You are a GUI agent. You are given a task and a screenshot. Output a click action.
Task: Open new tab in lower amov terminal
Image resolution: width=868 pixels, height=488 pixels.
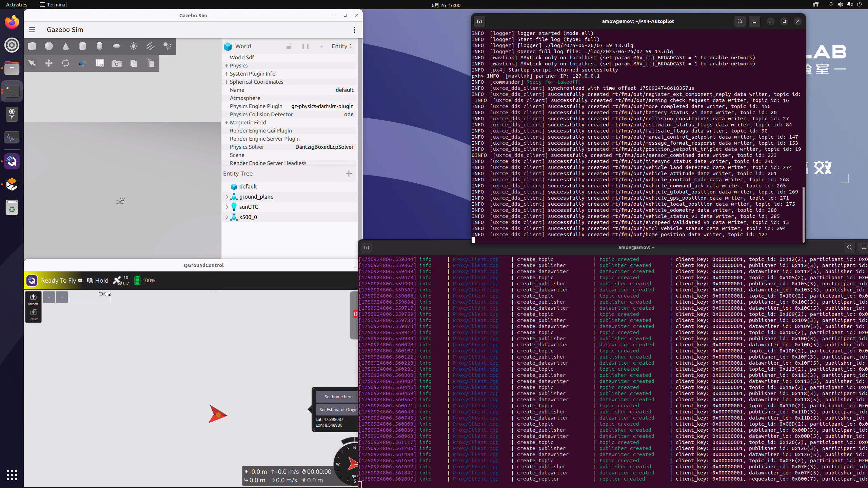pyautogui.click(x=366, y=248)
